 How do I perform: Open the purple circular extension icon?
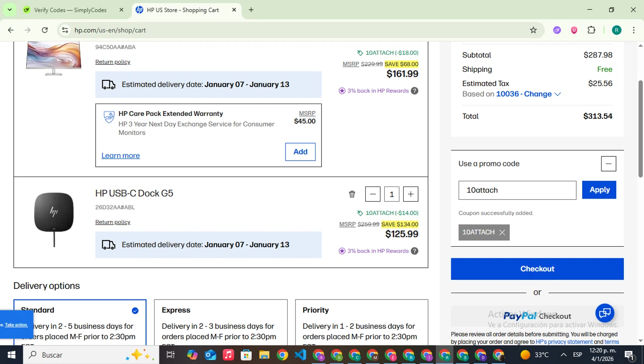pos(557,30)
